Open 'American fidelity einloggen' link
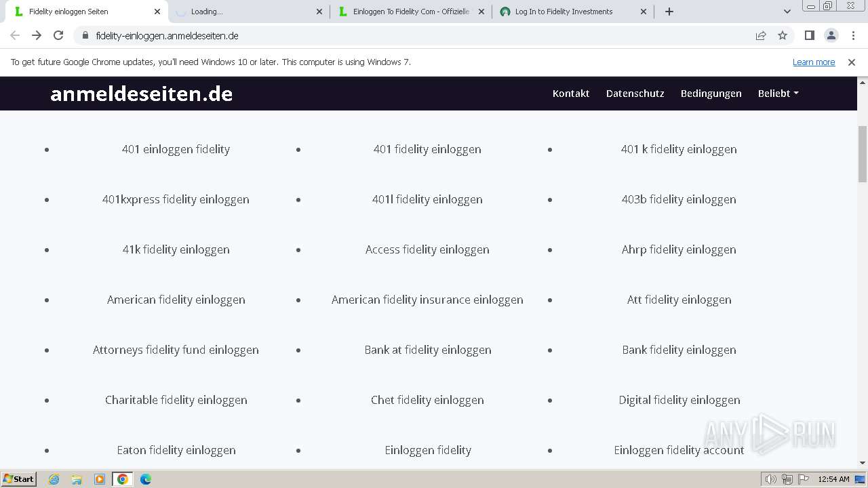 click(176, 300)
